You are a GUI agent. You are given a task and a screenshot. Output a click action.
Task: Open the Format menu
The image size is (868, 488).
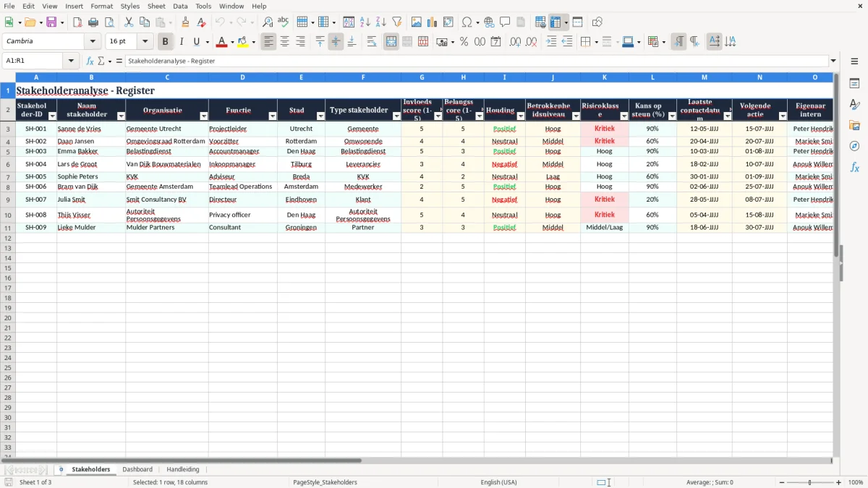pos(101,6)
